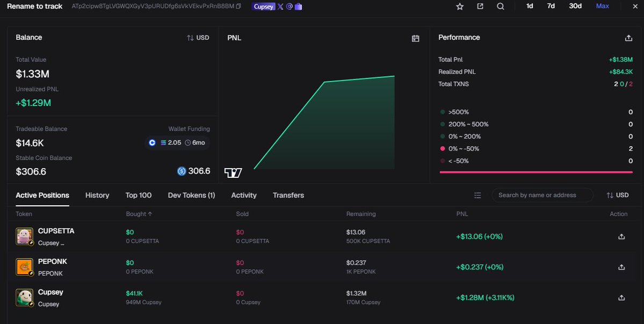The height and width of the screenshot is (324, 644).
Task: Click the Cupsey label badge in the header
Action: click(263, 6)
